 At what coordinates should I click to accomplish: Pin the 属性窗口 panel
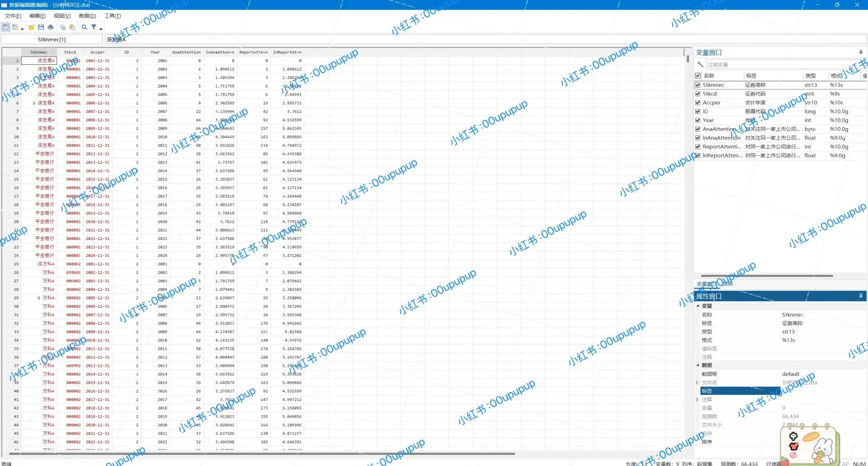click(x=860, y=296)
